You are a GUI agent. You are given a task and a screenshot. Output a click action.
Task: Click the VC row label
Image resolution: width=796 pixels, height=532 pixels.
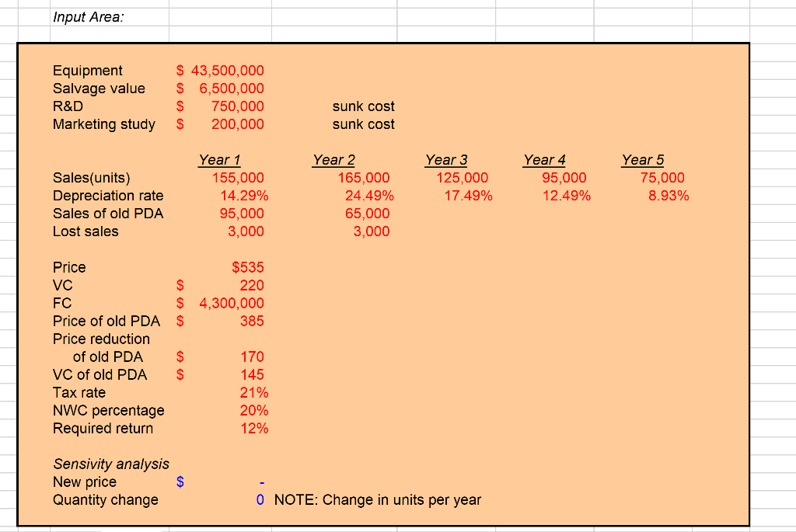62,285
